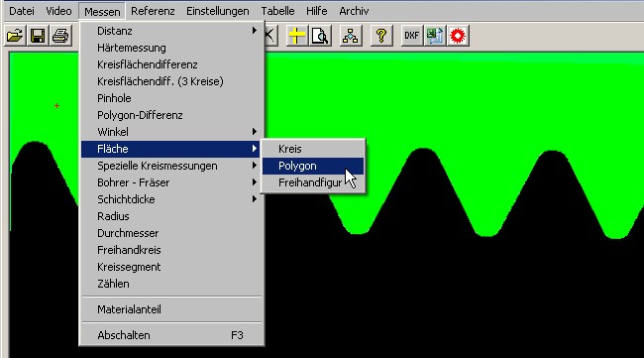Screen dimensions: 644x358
Task: Click the document magnifier preview icon
Action: click(320, 36)
